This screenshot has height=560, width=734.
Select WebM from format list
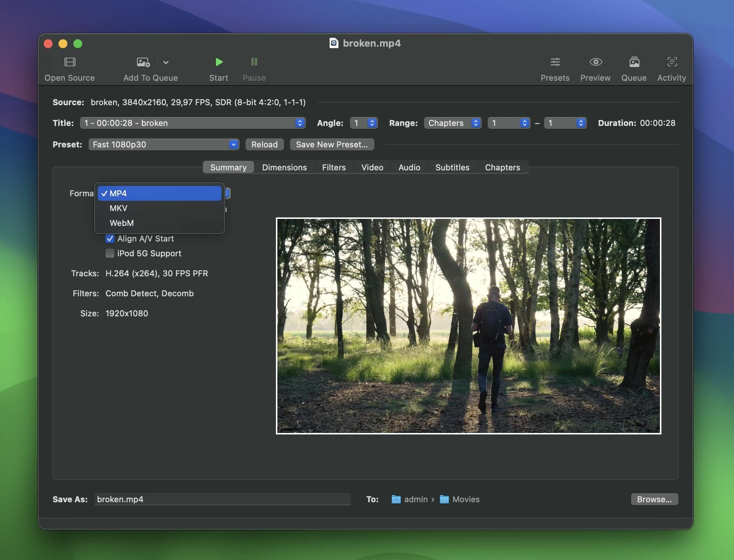[121, 223]
